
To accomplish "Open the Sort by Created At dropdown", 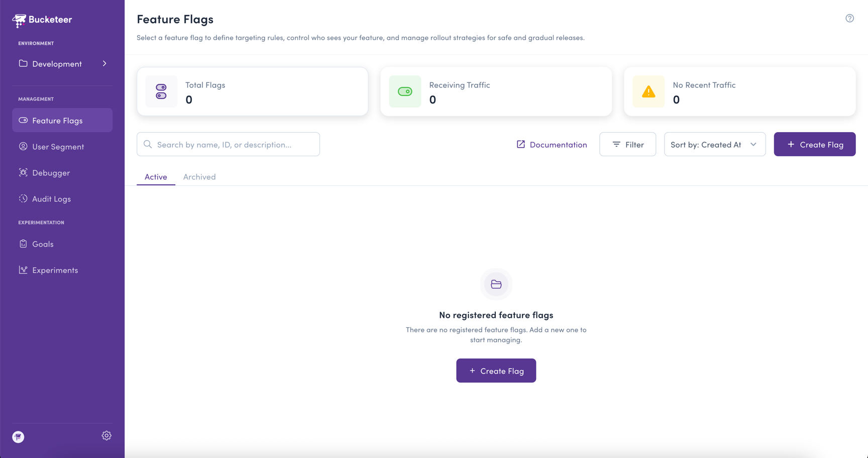I will point(715,145).
